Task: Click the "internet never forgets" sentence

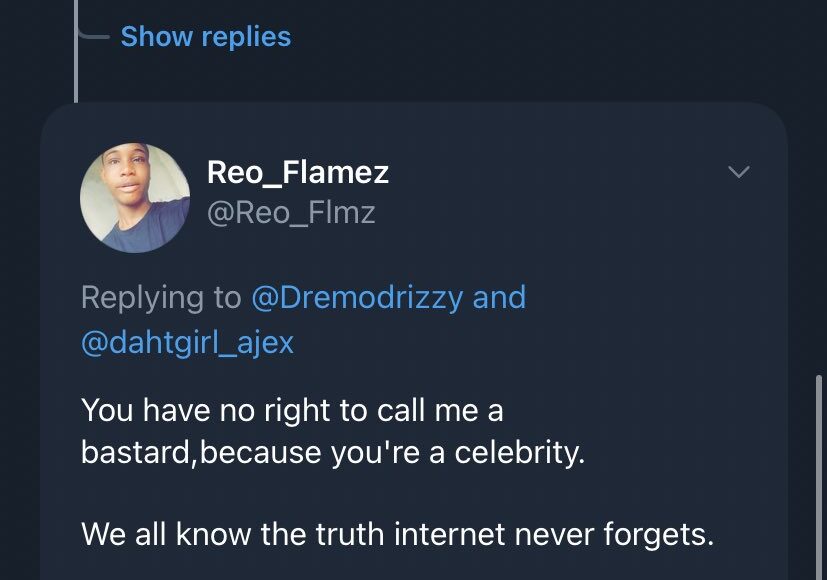Action: coord(397,533)
